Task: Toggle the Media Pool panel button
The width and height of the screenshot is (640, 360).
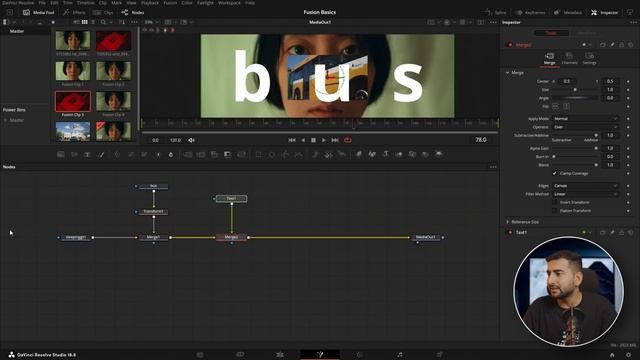Action: coord(38,13)
